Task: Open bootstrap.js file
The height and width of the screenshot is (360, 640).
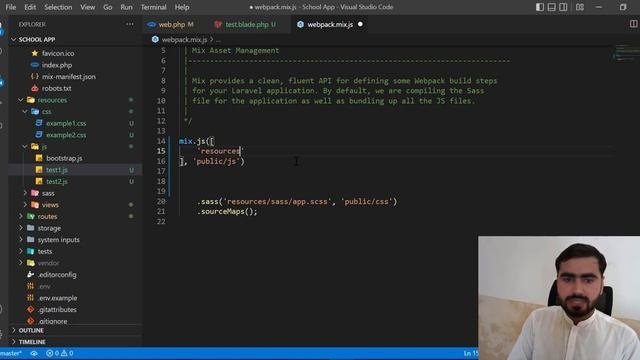Action: 64,158
